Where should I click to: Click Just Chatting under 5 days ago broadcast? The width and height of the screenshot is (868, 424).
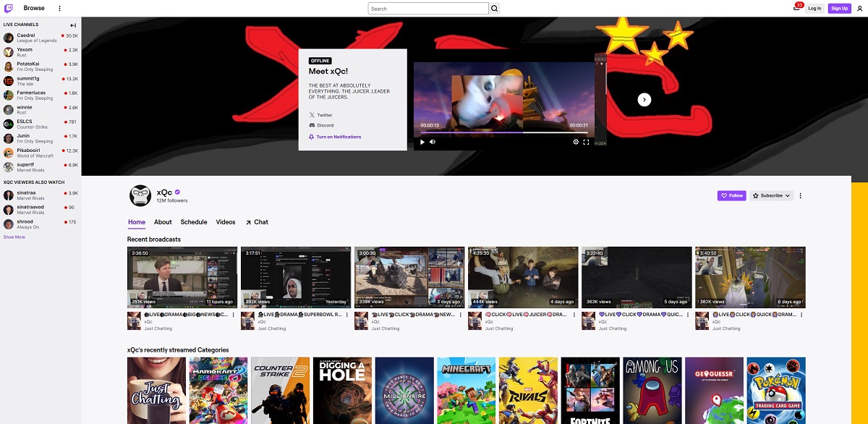coord(613,328)
